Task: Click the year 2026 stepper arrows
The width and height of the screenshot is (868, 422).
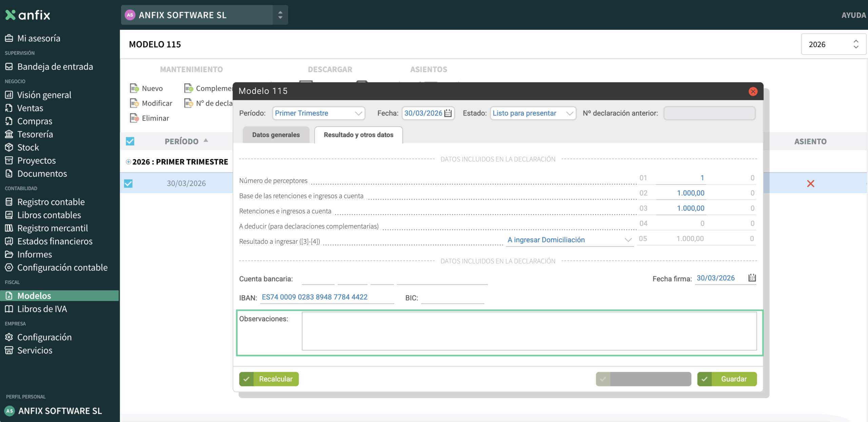Action: point(856,44)
